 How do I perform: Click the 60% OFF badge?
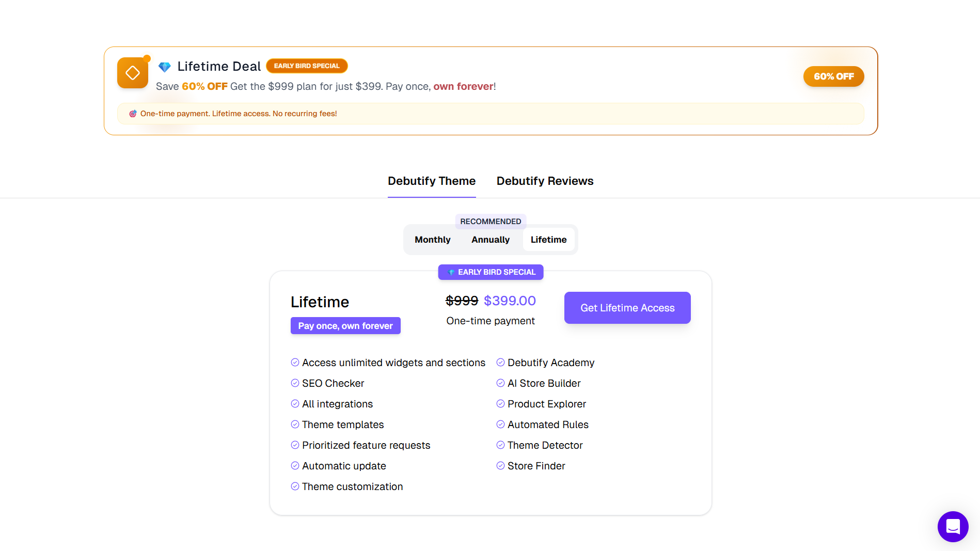pos(833,76)
